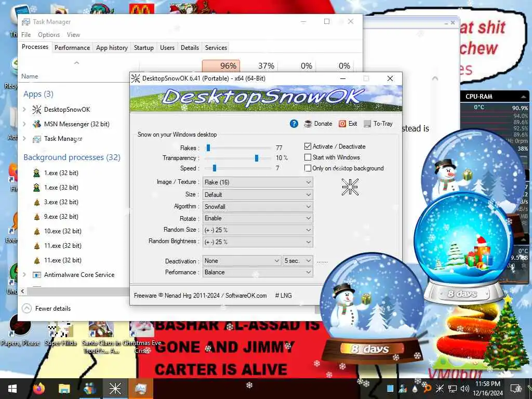
Task: Click the To-Tray icon
Action: (x=367, y=124)
